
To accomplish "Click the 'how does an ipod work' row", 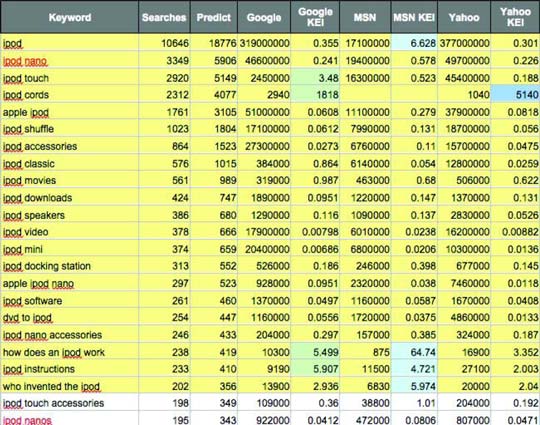I will [x=270, y=352].
